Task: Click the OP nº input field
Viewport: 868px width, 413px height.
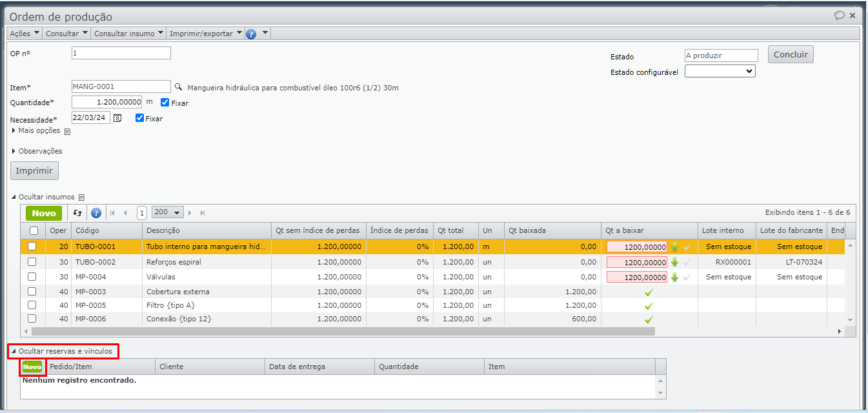Action: [x=121, y=53]
